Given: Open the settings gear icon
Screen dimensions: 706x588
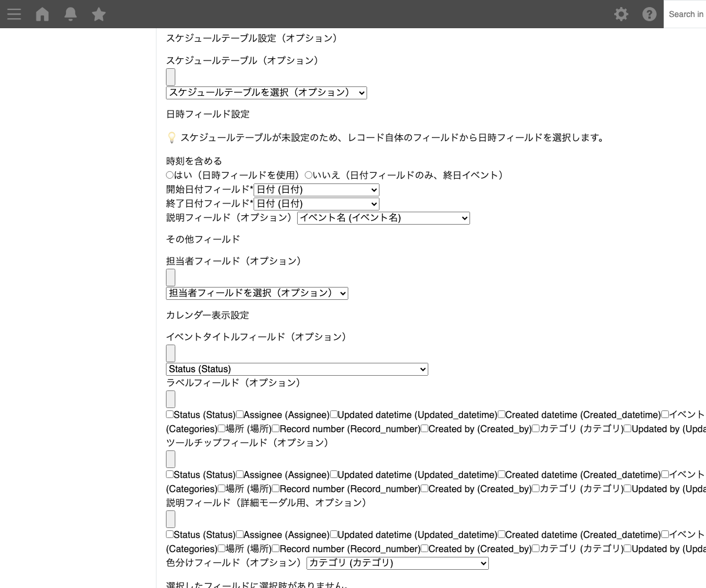Looking at the screenshot, I should (621, 14).
